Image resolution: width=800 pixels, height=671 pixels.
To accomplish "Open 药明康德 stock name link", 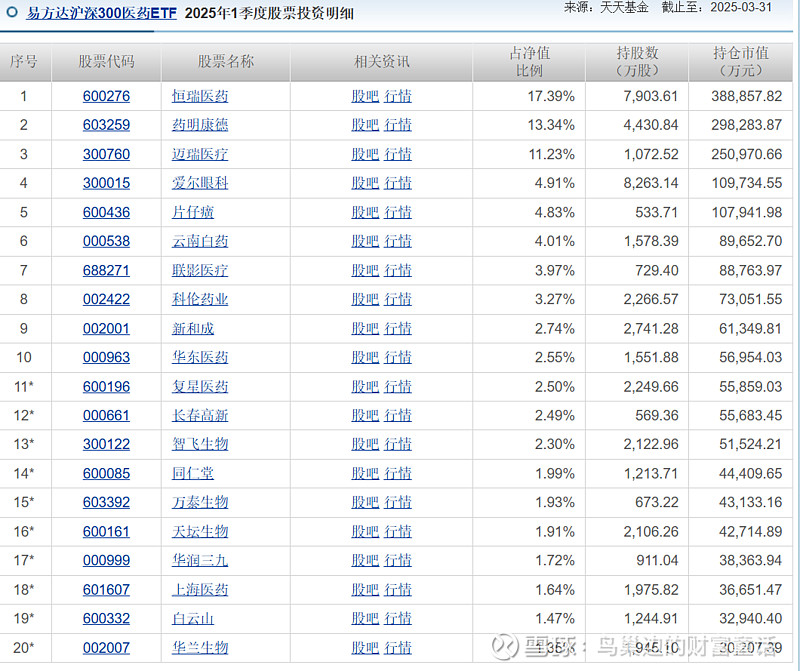I will tap(200, 125).
